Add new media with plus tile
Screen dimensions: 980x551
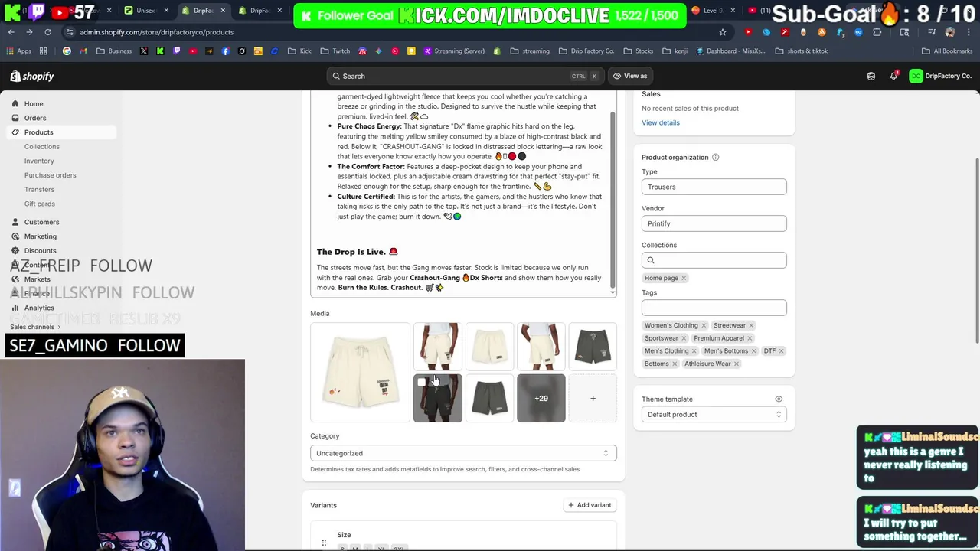[593, 398]
